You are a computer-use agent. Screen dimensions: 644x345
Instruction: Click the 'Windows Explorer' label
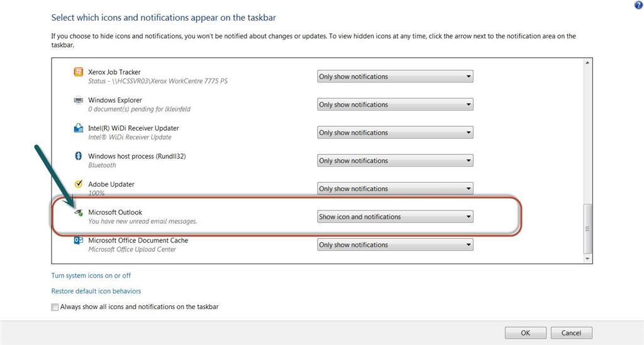[115, 100]
